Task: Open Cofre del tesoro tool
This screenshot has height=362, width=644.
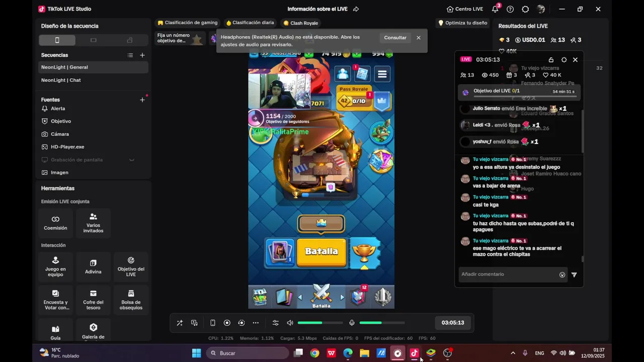Action: [93, 300]
